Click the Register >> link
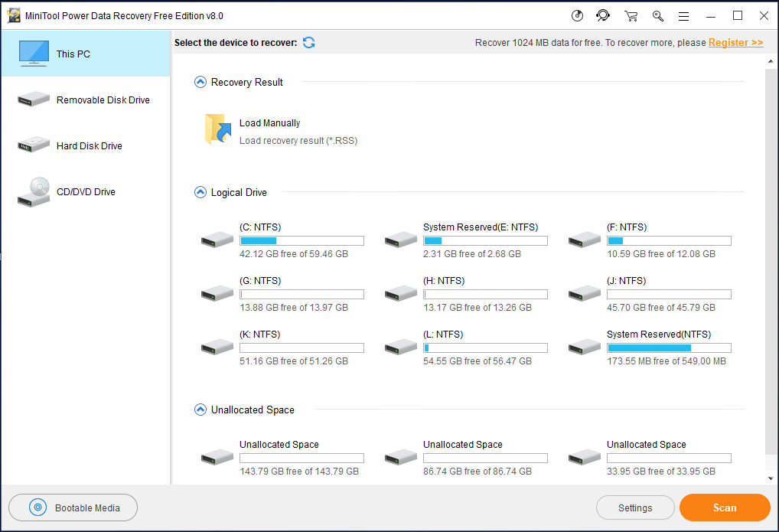This screenshot has width=779, height=532. point(736,43)
